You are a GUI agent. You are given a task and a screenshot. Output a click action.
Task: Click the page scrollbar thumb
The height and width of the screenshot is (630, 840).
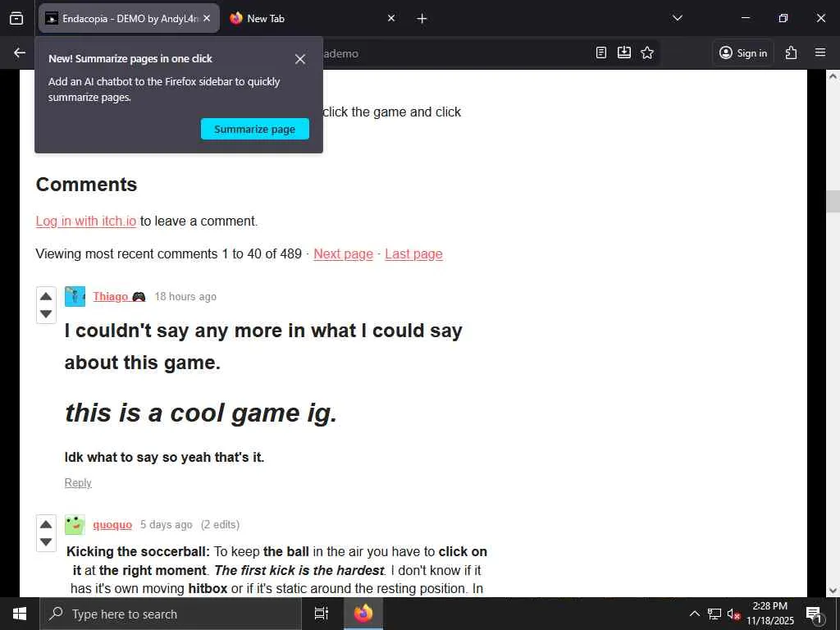click(833, 202)
